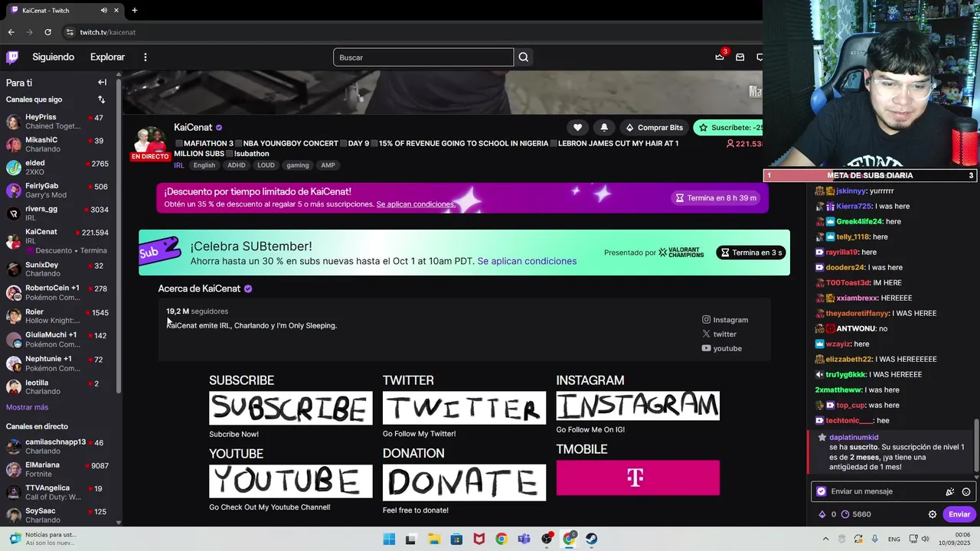Screen dimensions: 980x551
Task: Click the browser back arrow
Action: (11, 32)
